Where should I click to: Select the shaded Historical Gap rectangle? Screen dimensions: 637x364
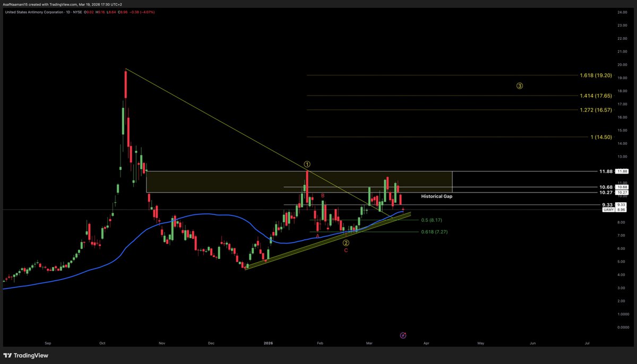point(299,181)
